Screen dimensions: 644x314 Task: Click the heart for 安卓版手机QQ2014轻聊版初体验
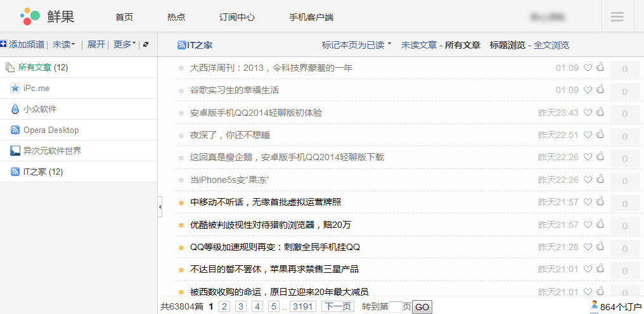pos(588,112)
